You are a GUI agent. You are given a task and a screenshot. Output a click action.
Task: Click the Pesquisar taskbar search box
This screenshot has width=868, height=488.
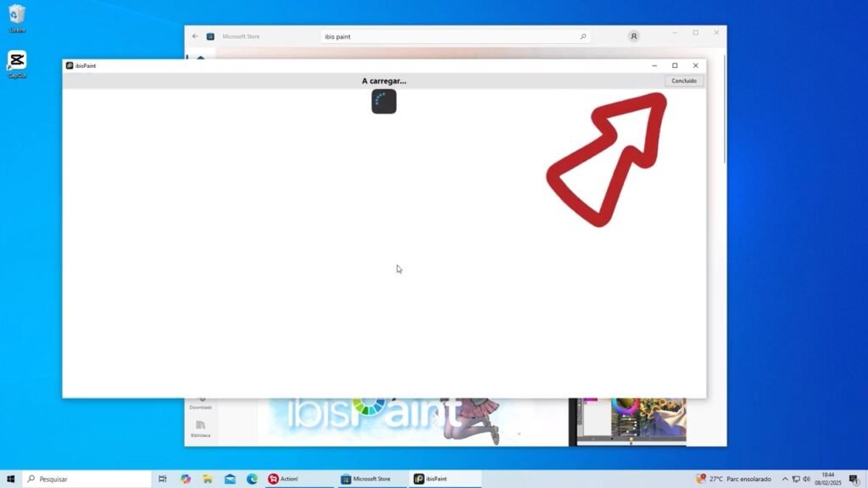click(x=87, y=480)
